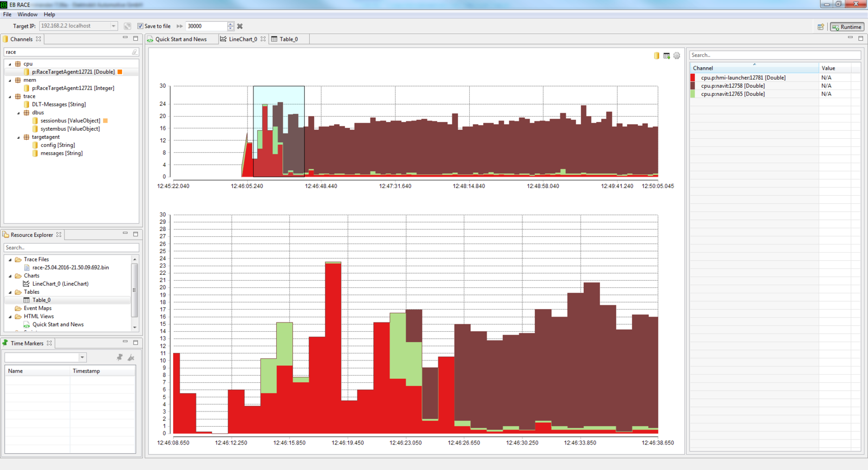Viewport: 868px width, 470px height.
Task: Open race-25.04.2016-21.50.09.692.bin trace file
Action: tap(70, 267)
